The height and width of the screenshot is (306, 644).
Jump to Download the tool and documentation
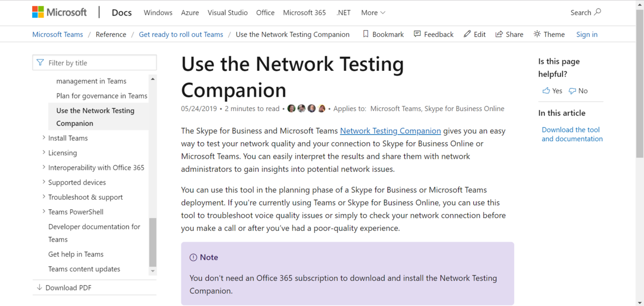[x=572, y=134]
